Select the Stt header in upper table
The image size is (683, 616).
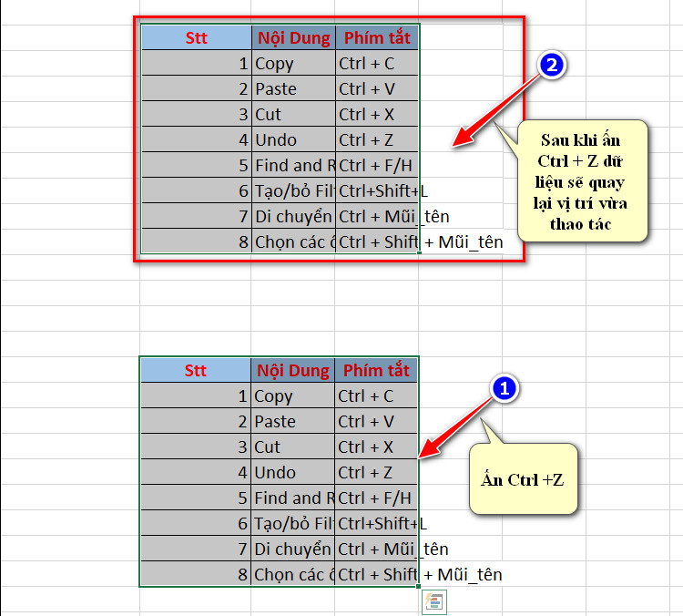(197, 37)
